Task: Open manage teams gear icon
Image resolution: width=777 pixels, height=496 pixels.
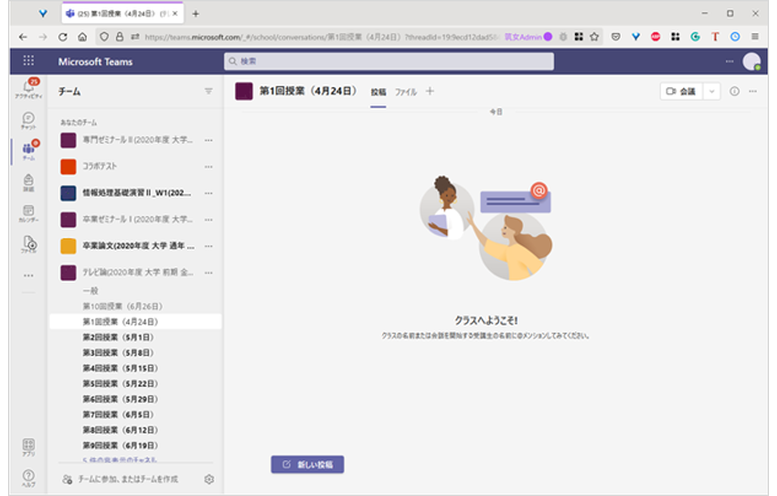Action: (x=209, y=479)
